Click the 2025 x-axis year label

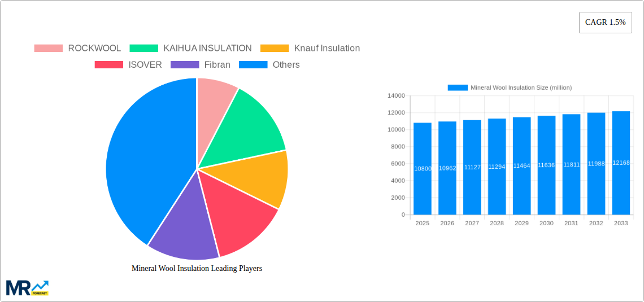pos(423,223)
